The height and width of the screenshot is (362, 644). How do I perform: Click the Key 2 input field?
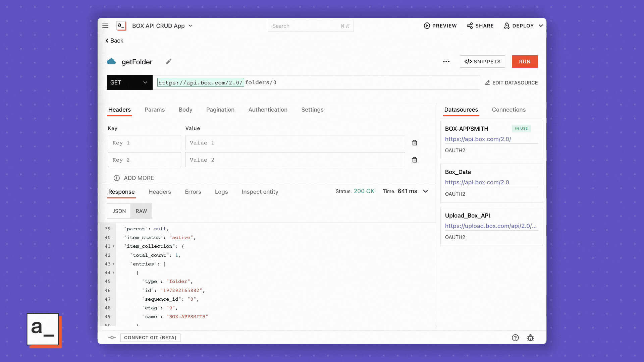coord(145,160)
